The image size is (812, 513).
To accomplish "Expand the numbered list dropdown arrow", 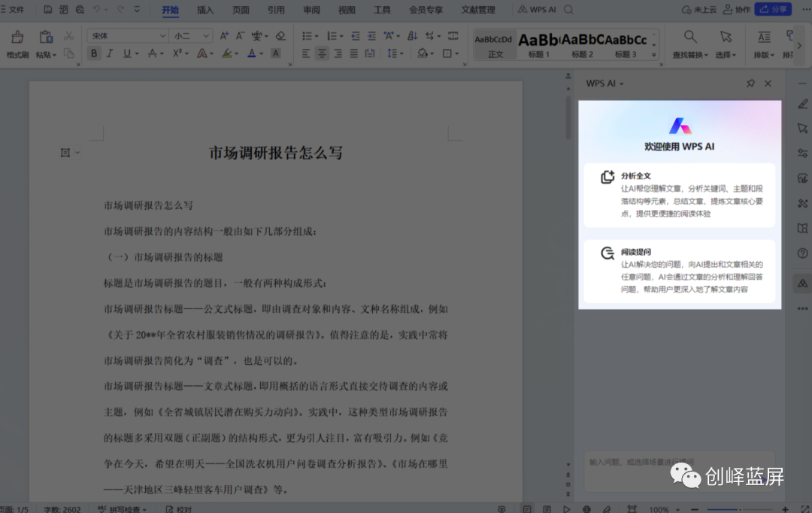I will (341, 36).
